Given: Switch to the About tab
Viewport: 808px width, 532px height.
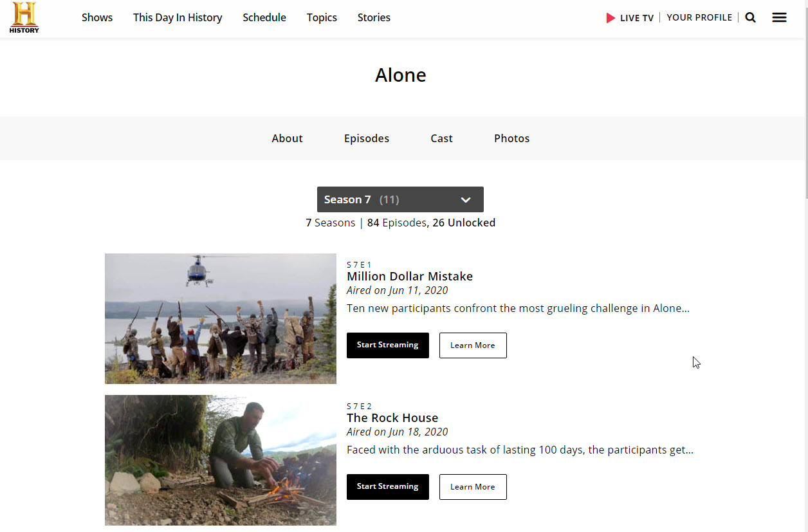Looking at the screenshot, I should click(287, 138).
